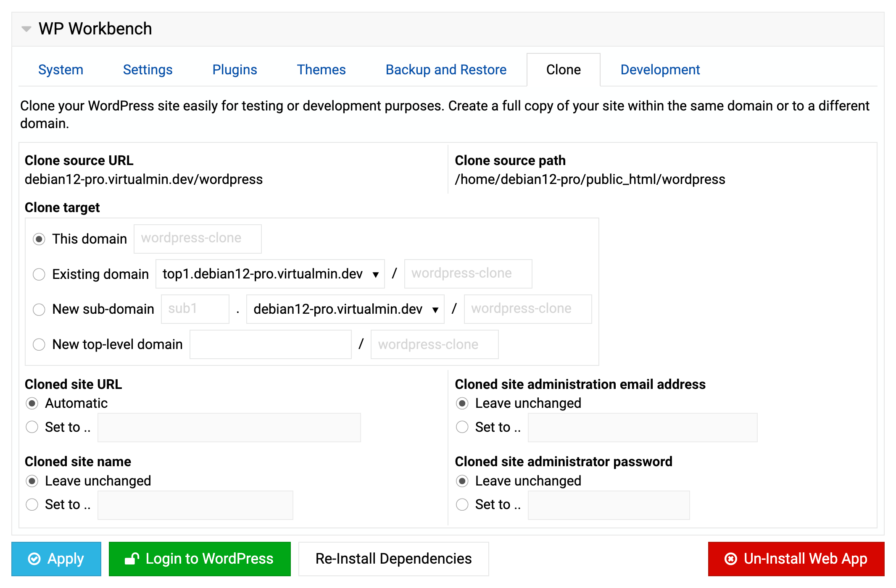The image size is (896, 588).
Task: Open the Existing domain dropdown list
Action: (270, 274)
